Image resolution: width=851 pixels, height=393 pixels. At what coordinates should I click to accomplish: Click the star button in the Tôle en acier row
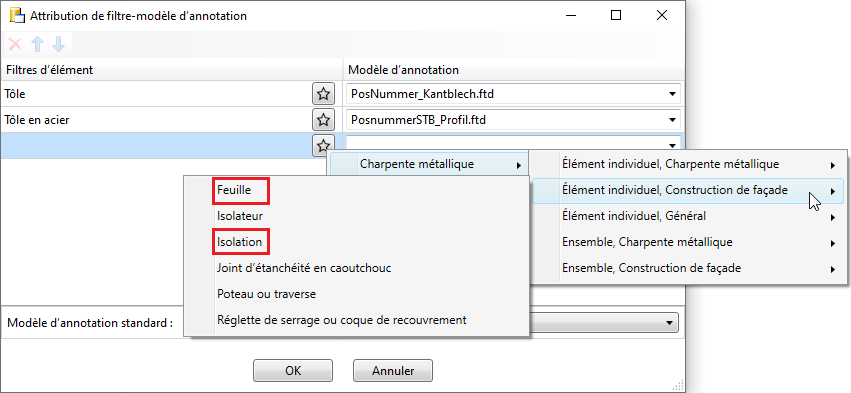click(x=323, y=120)
